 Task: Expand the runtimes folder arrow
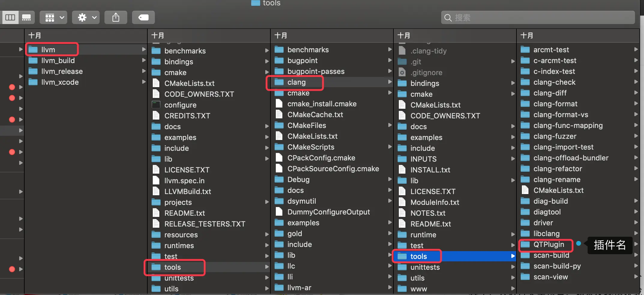[x=267, y=245]
